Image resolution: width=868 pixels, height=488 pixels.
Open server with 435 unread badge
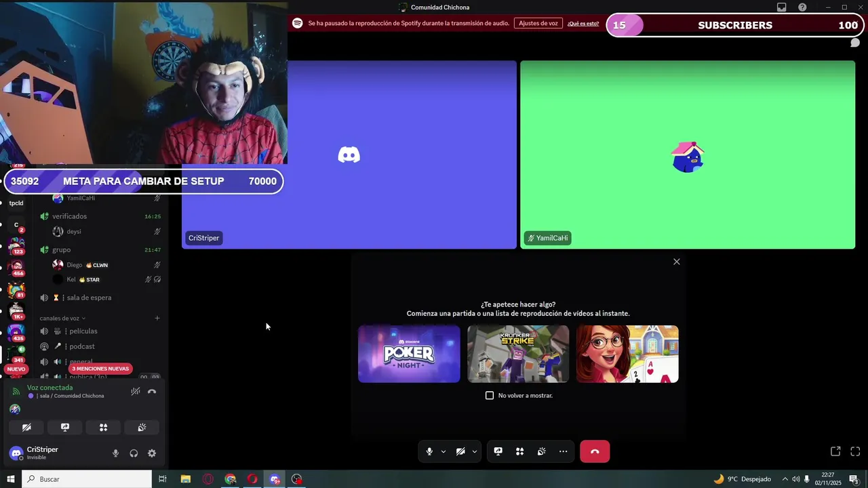[16, 333]
